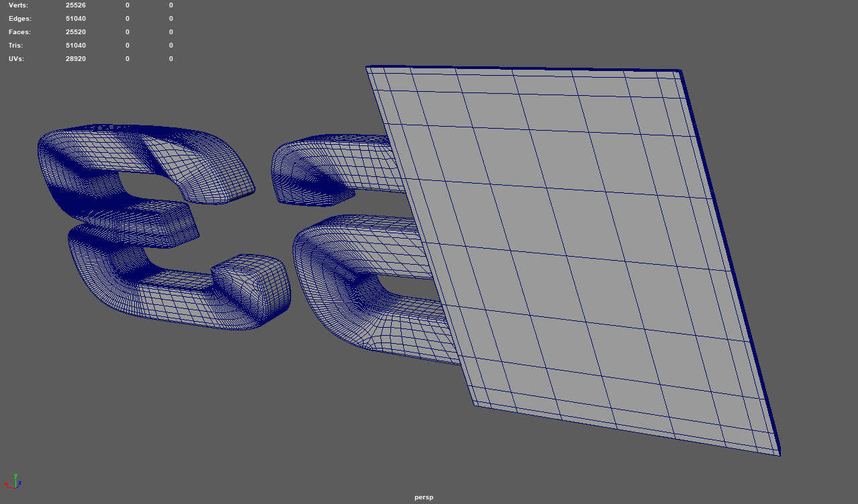Click the face count value 25520
The height and width of the screenshot is (504, 858).
coord(75,32)
